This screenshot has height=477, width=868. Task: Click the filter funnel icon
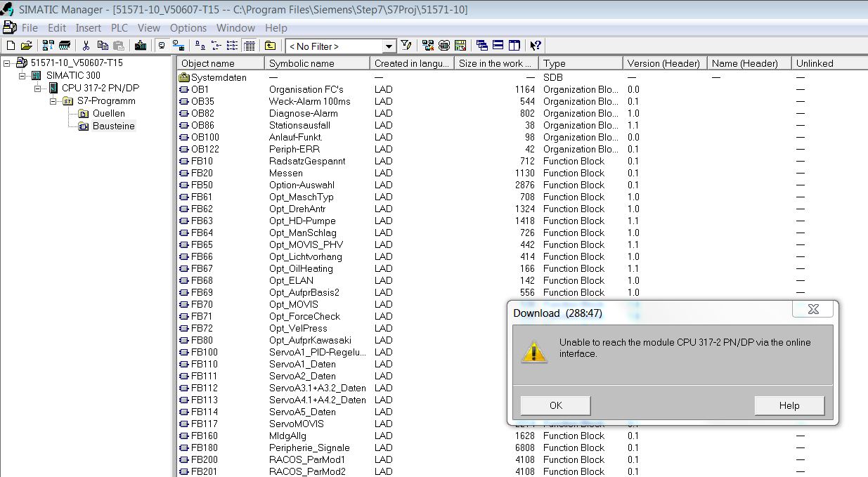(406, 46)
